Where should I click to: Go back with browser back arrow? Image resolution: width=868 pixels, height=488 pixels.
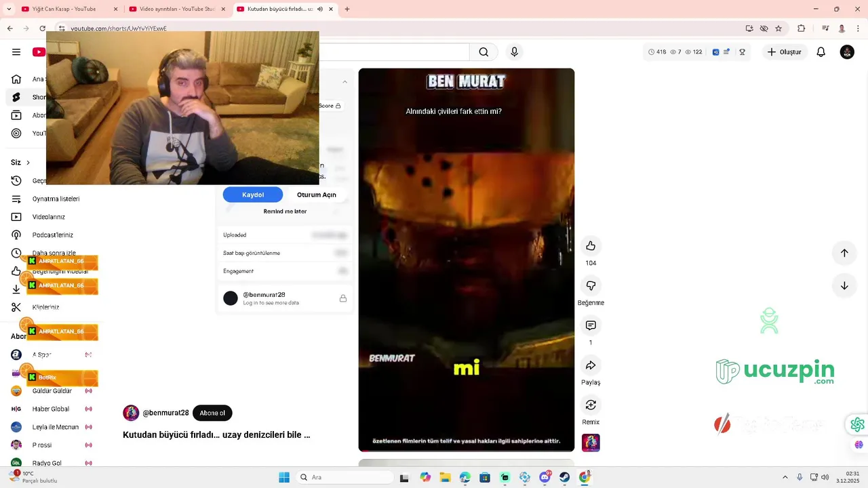click(9, 28)
